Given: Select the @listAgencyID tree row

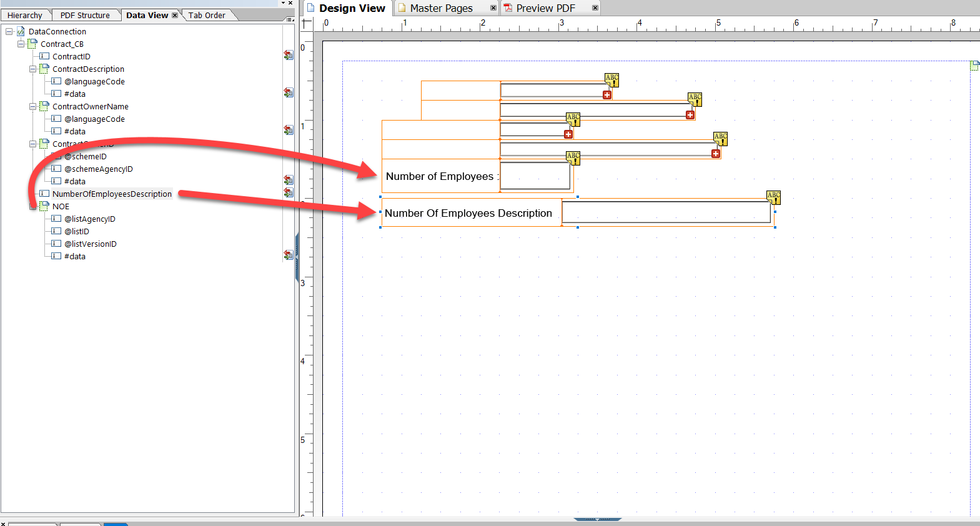Looking at the screenshot, I should 90,219.
